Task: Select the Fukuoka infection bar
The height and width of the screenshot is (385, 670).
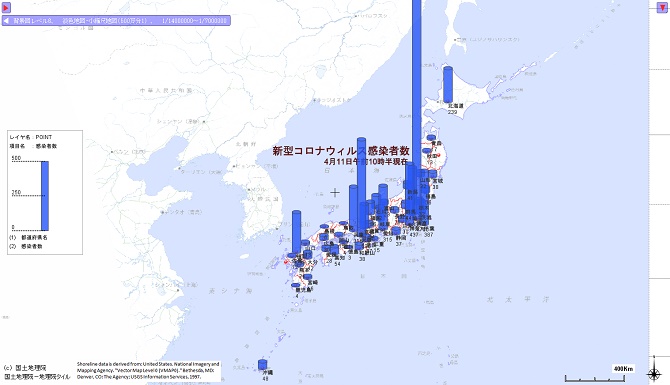Action: coord(296,232)
